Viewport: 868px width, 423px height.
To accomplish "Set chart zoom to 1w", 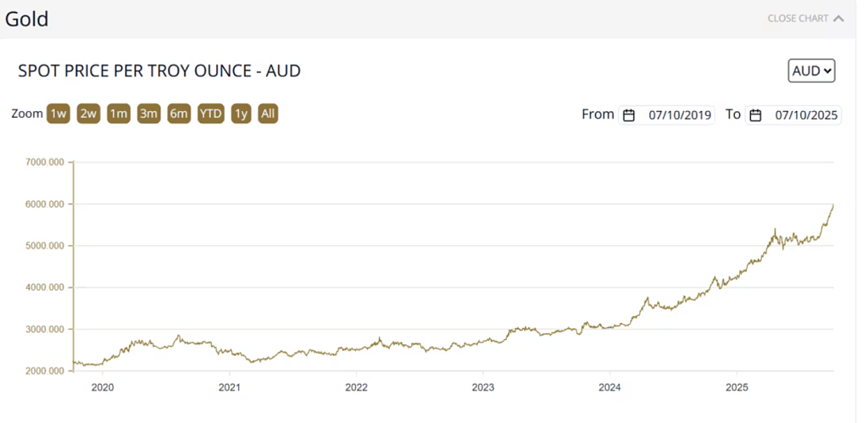I will coord(58,114).
